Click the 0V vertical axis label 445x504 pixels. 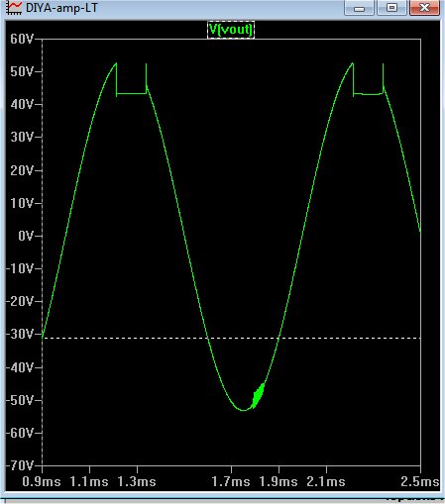click(26, 236)
